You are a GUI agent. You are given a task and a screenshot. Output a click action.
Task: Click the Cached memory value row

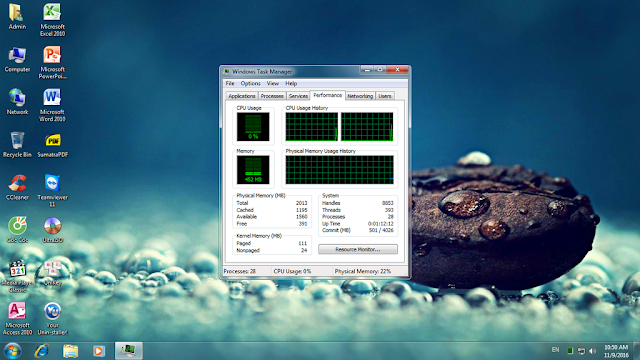click(272, 210)
